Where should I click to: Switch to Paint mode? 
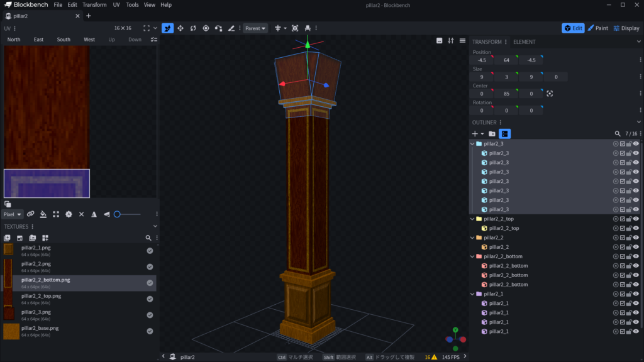597,28
